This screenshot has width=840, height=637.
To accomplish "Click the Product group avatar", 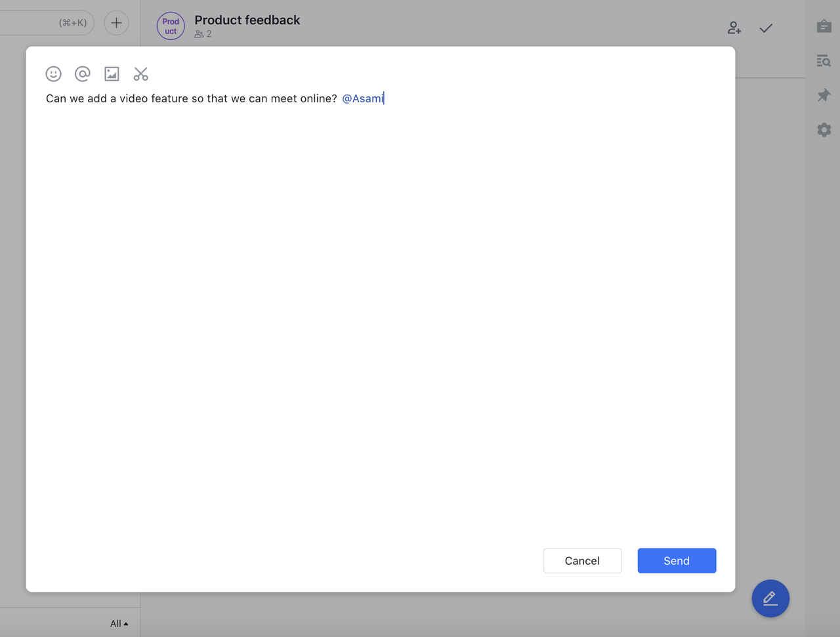I will click(x=171, y=26).
